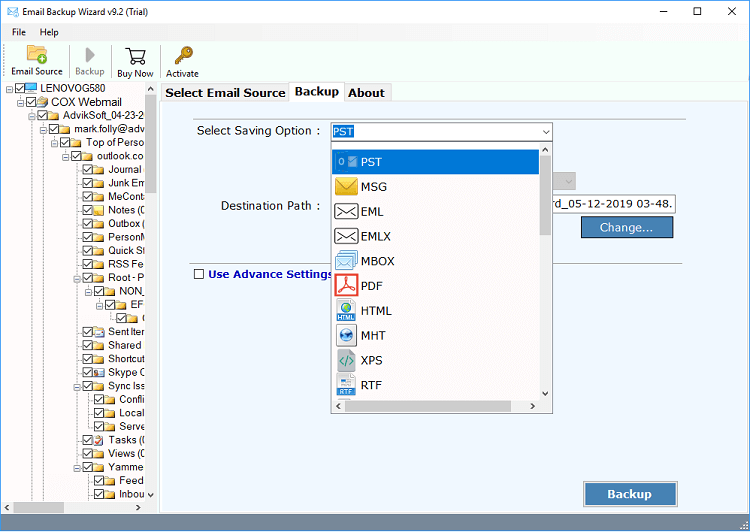Choose the EML envelope icon
The image size is (750, 532).
346,211
